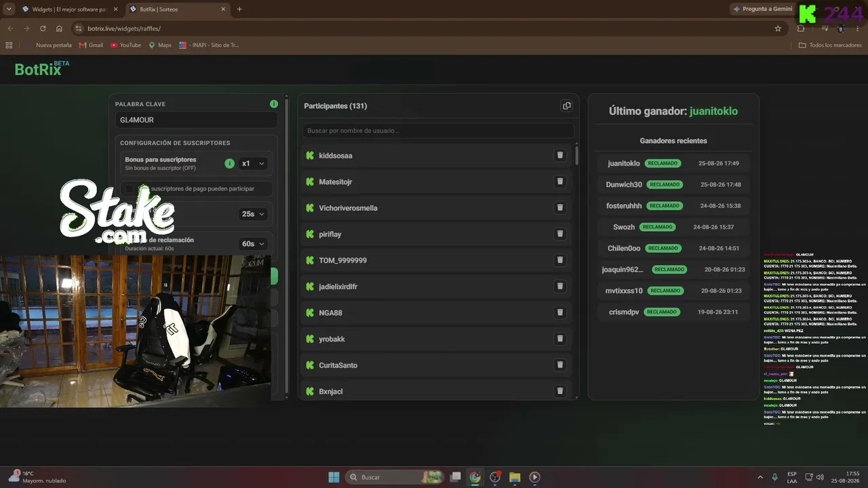Click info icon beside subscriber bonus

coord(229,163)
